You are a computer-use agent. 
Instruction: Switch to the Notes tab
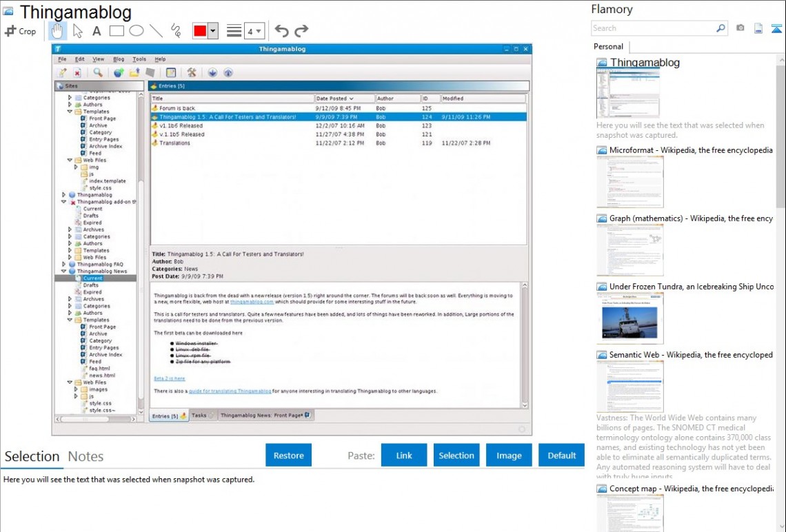click(x=85, y=456)
